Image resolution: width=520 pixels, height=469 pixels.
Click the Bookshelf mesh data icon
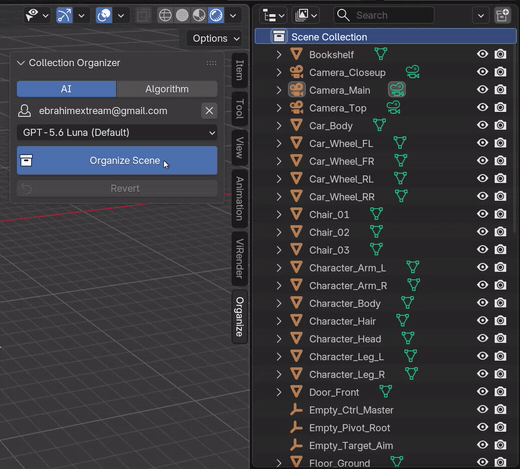click(x=380, y=54)
